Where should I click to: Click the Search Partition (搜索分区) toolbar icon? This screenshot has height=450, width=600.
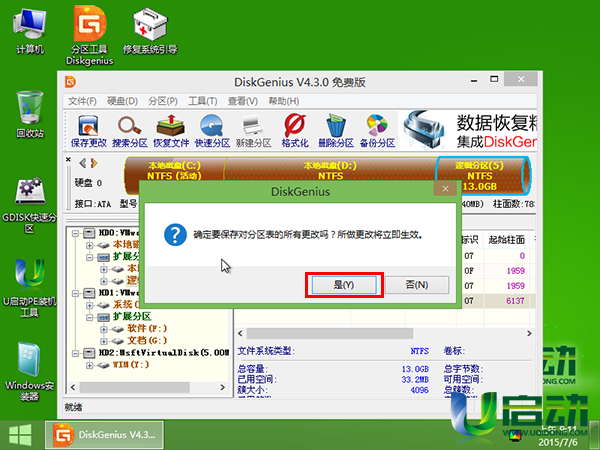130,131
